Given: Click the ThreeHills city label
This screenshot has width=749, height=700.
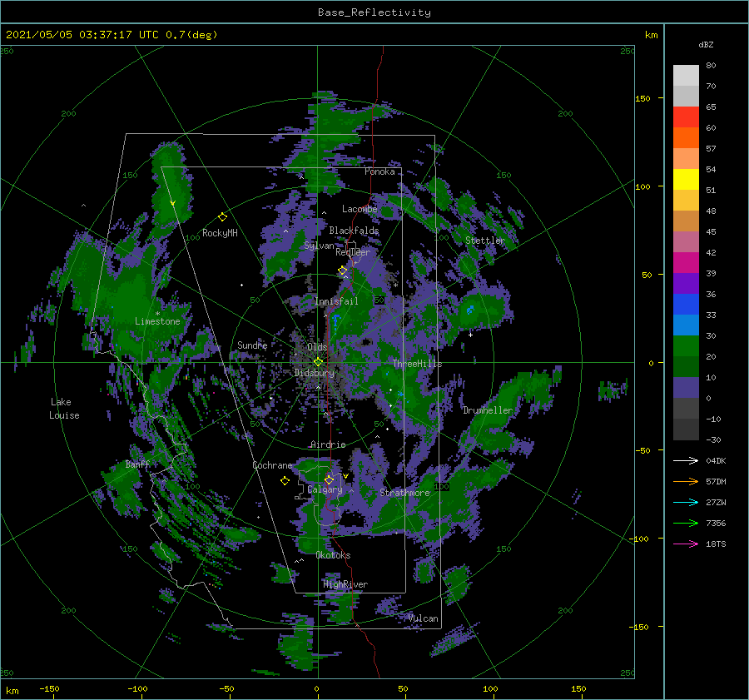Looking at the screenshot, I should click(417, 364).
